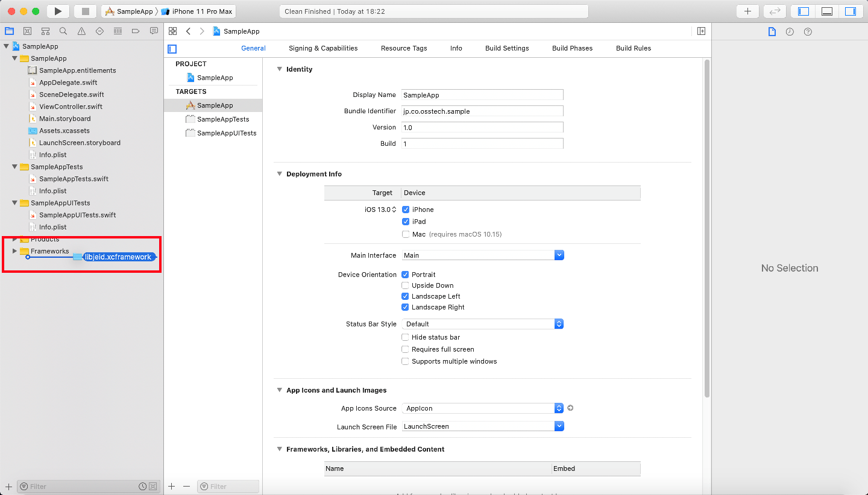This screenshot has height=495, width=868.
Task: Switch to Resource Tags tab
Action: [404, 48]
